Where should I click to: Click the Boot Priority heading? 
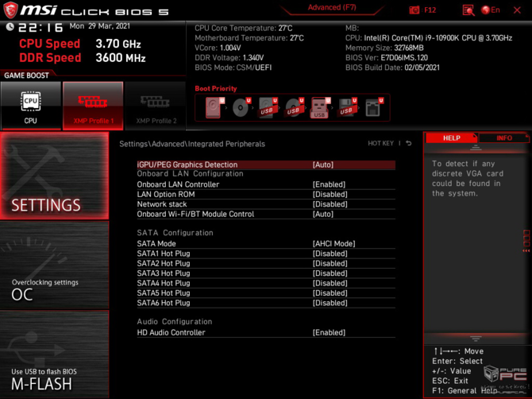tap(216, 88)
